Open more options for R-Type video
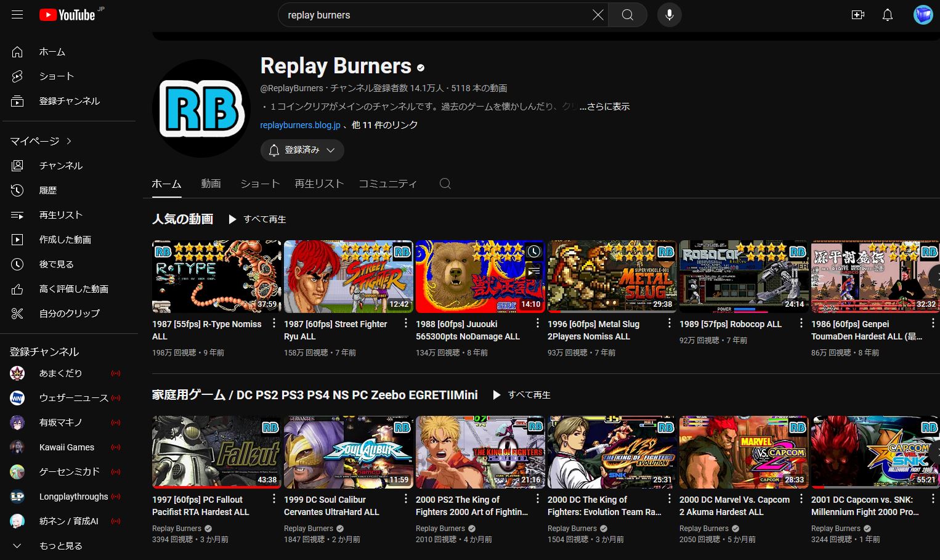The width and height of the screenshot is (940, 560). [x=274, y=323]
